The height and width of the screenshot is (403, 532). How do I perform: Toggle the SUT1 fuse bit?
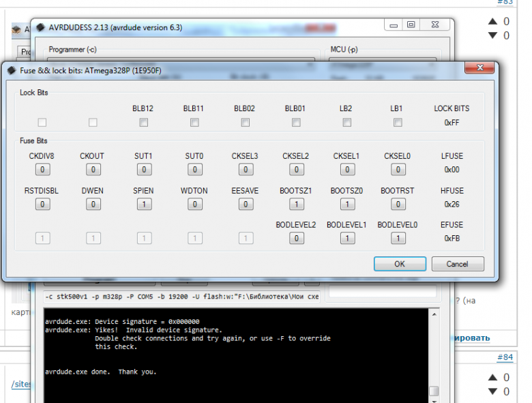coord(144,169)
